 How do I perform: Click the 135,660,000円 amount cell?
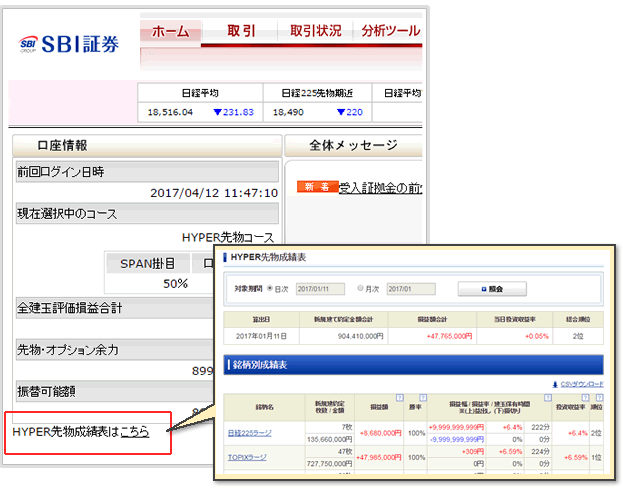[329, 439]
